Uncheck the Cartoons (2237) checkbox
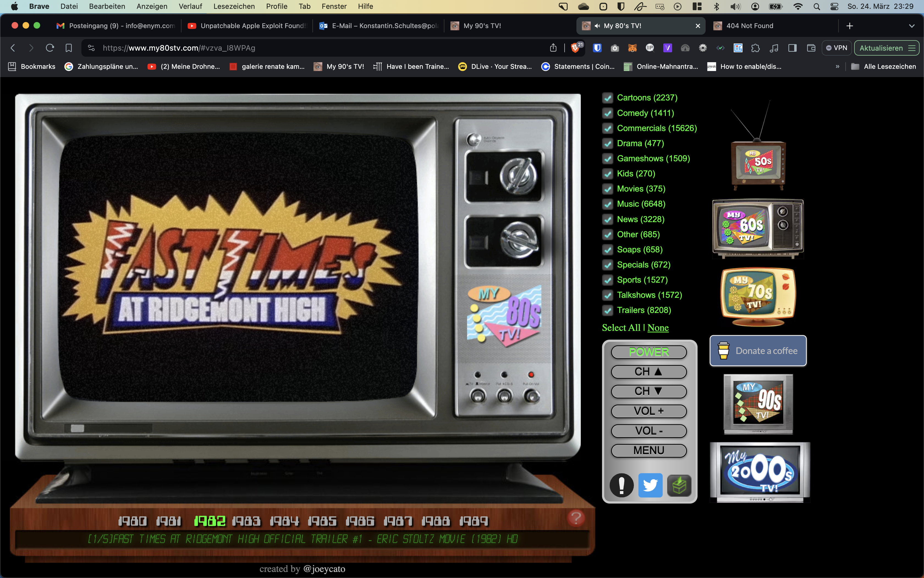This screenshot has height=578, width=924. point(607,98)
